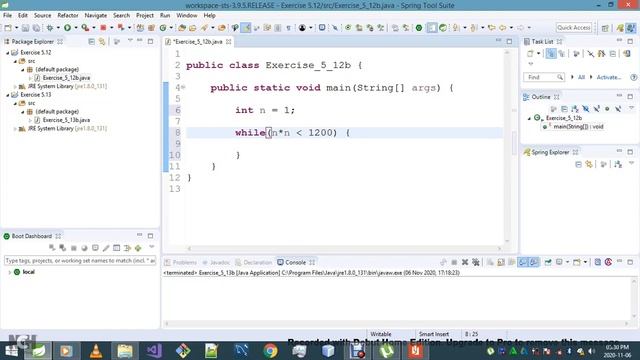Click the Windows Start button
This screenshot has width=640, height=360.
click(x=11, y=351)
